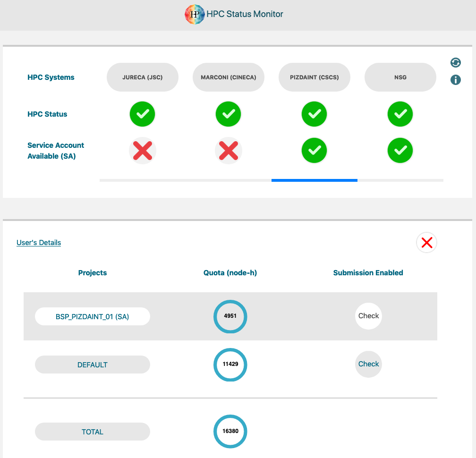Close the User's Details panel
The height and width of the screenshot is (458, 476).
pos(426,243)
